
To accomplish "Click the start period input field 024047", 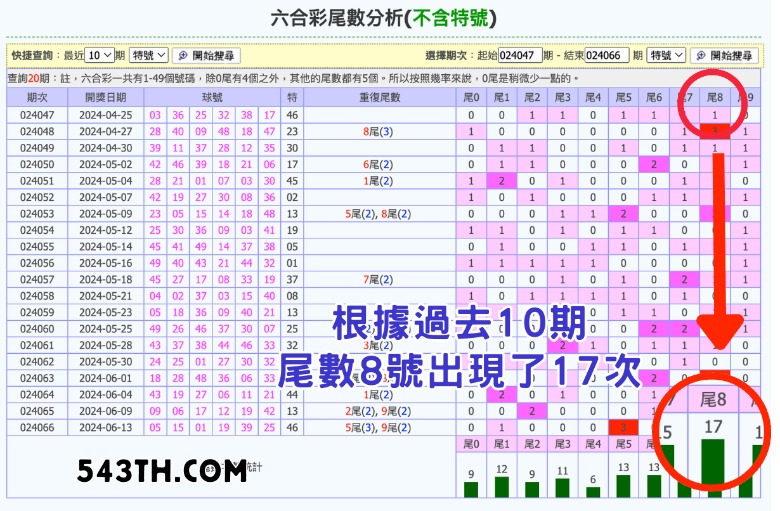I will [520, 56].
